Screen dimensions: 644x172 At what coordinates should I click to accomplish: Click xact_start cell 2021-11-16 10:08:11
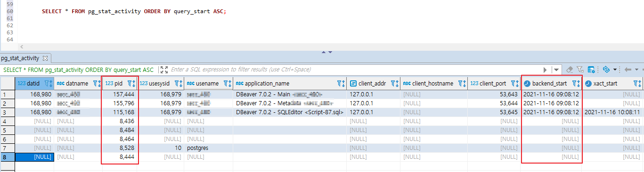(613, 112)
